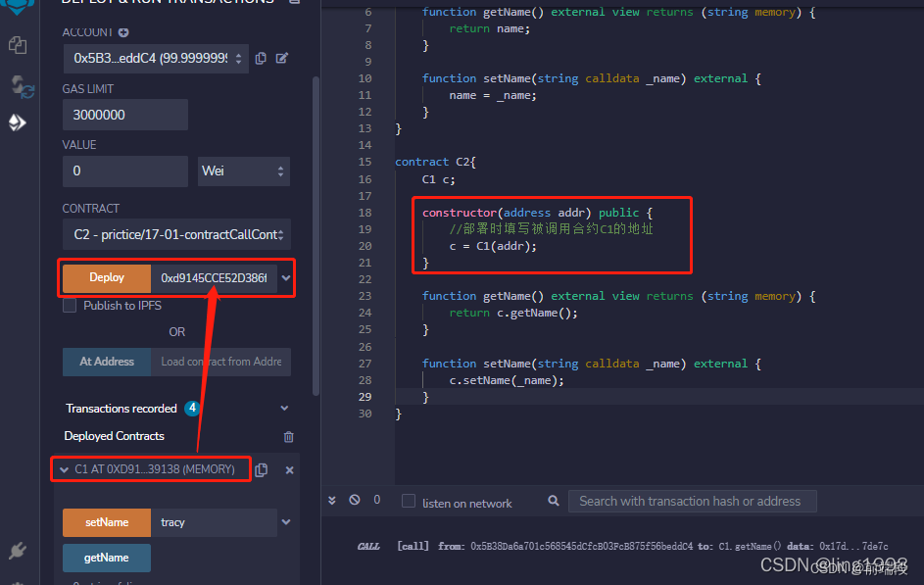924x585 pixels.
Task: Open the contract selection dropdown
Action: (x=176, y=234)
